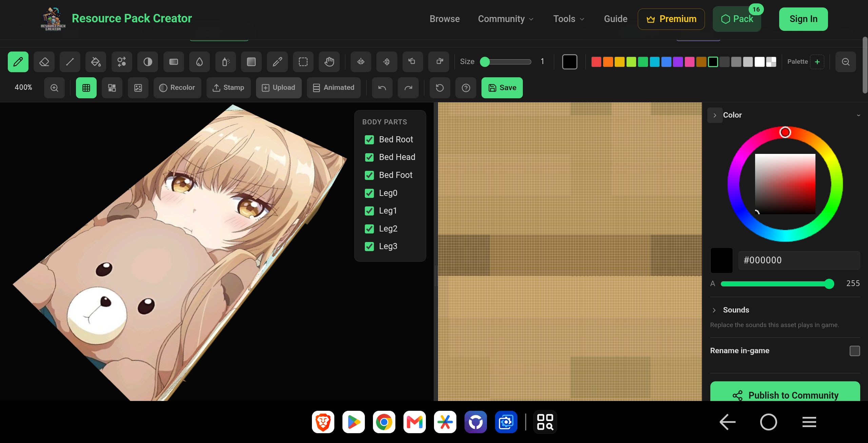This screenshot has height=443, width=868.
Task: Select the Line tool
Action: point(70,62)
